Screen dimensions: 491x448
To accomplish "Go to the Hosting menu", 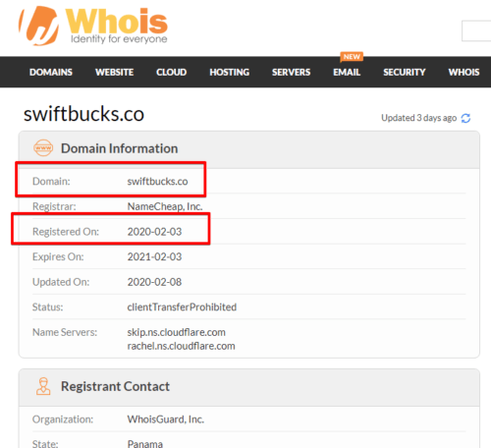I will click(x=230, y=72).
